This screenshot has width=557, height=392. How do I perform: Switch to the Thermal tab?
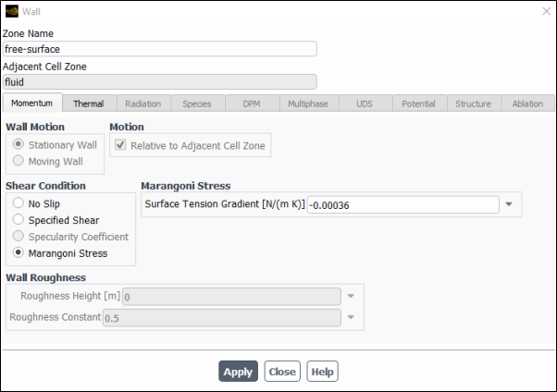point(89,104)
